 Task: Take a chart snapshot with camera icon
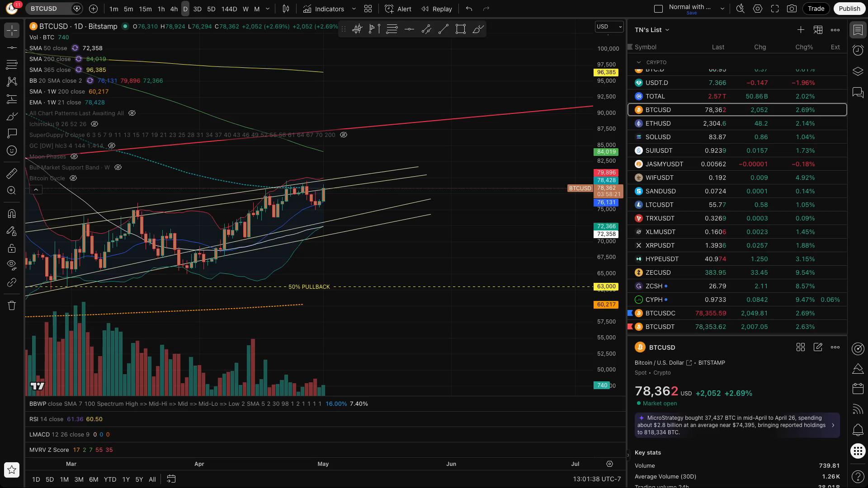coord(792,9)
